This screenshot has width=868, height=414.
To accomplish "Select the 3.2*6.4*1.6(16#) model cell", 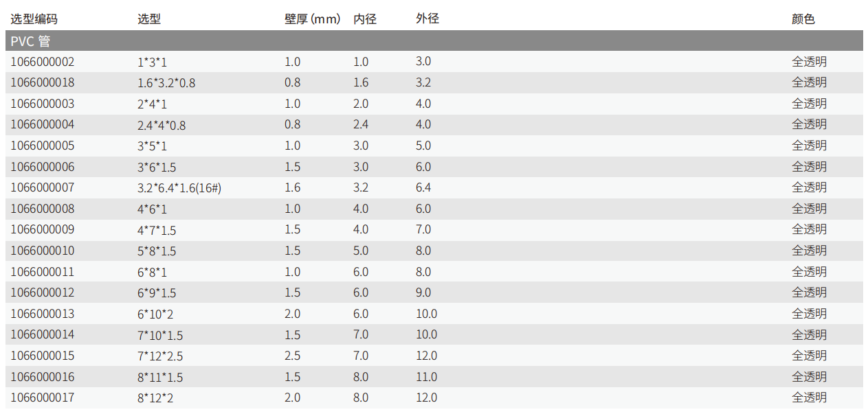I will coord(179,187).
